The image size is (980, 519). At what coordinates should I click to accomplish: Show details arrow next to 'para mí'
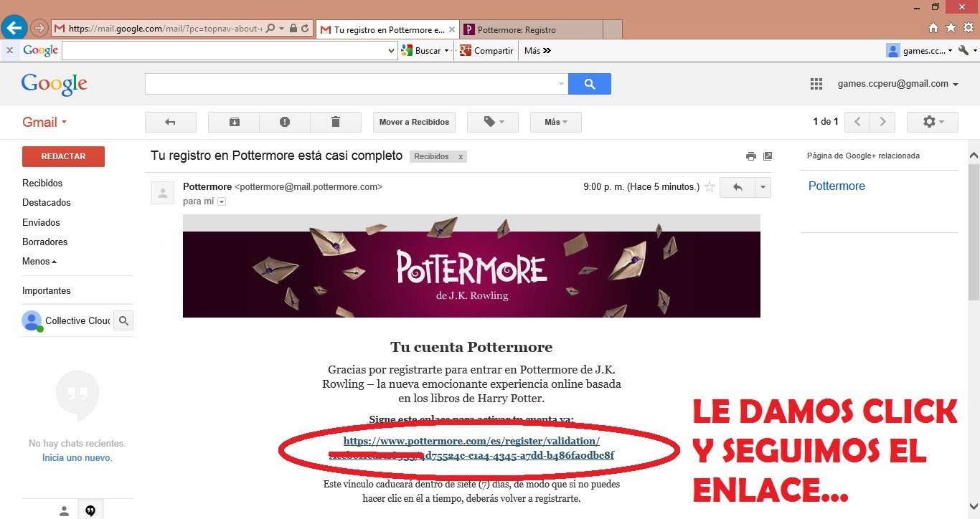[x=222, y=202]
